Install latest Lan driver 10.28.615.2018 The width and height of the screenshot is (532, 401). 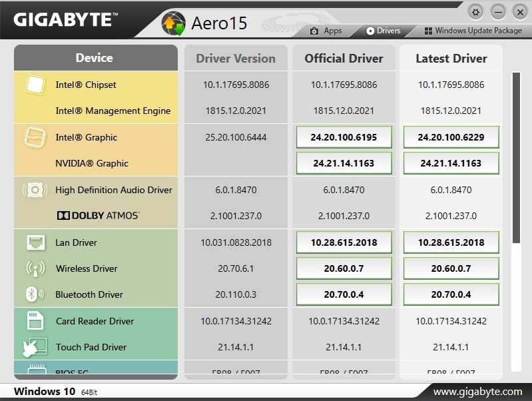coord(451,242)
